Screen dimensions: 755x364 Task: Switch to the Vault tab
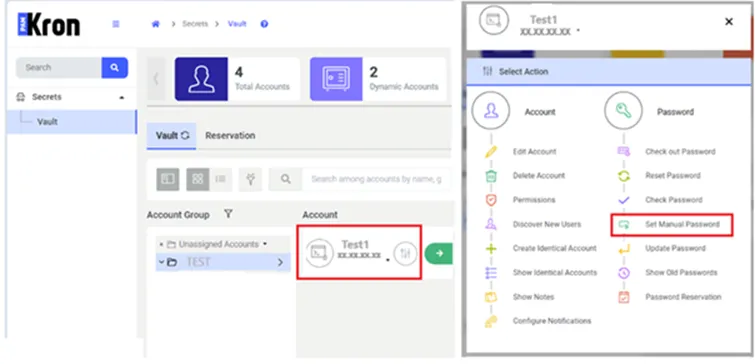point(171,136)
